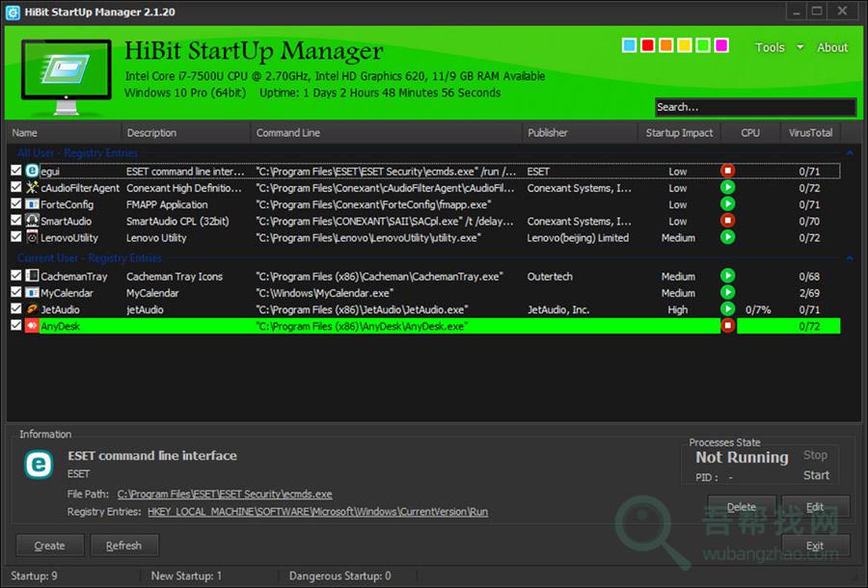Open the About menu
868x588 pixels.
[x=832, y=47]
